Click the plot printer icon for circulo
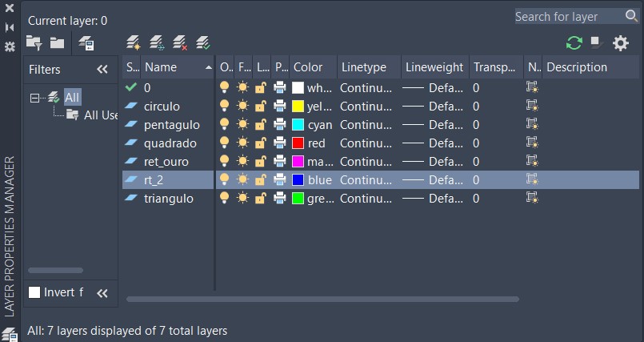Image resolution: width=644 pixels, height=342 pixels. coord(280,106)
